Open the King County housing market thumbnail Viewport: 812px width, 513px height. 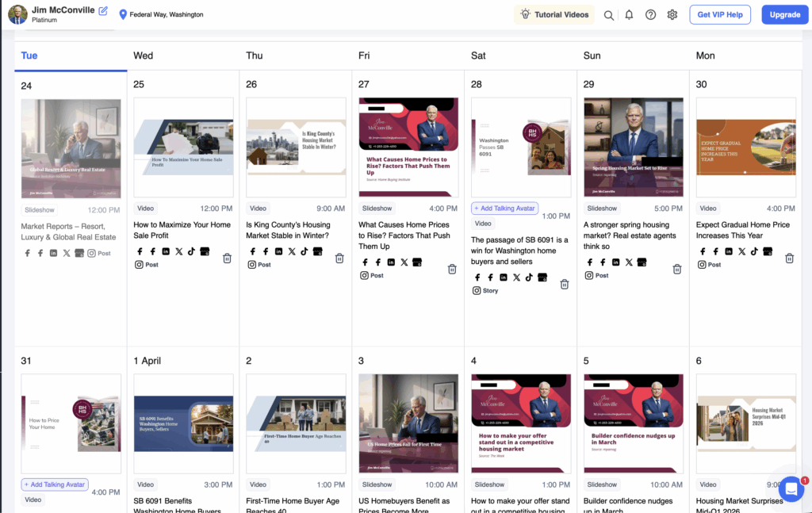click(x=296, y=147)
